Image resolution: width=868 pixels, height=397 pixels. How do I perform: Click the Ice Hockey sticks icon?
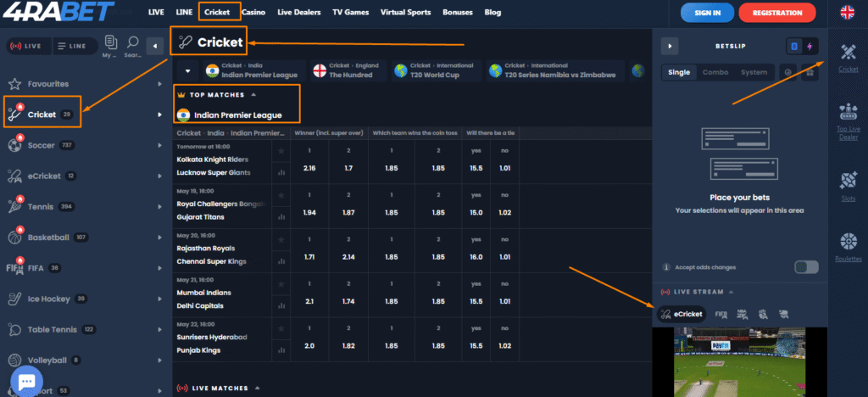(15, 299)
